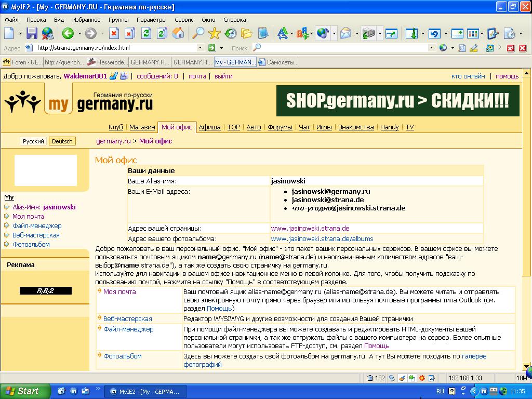Switch to the Foren - GE browser tab
532x399 pixels.
click(x=22, y=62)
